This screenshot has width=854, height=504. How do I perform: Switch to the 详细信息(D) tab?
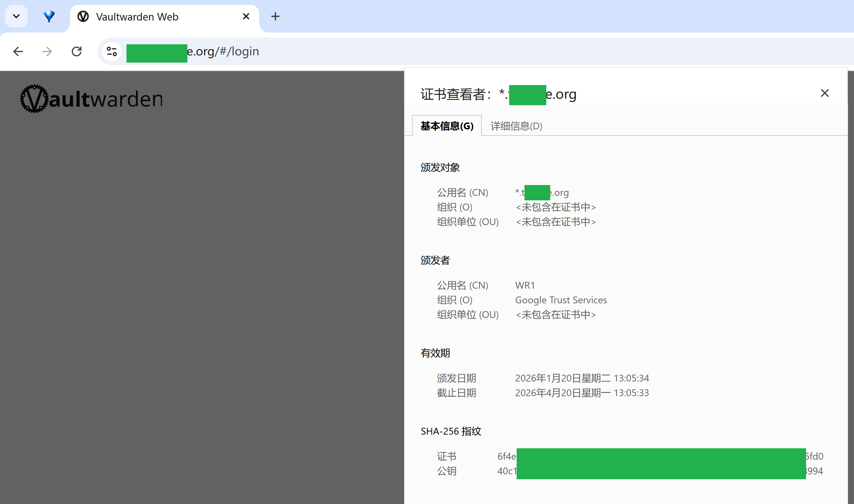point(516,126)
